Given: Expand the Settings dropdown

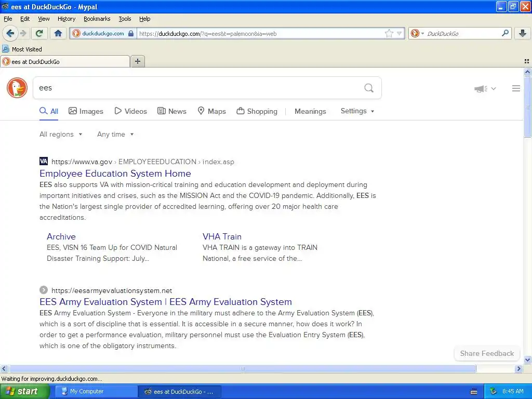Looking at the screenshot, I should (357, 111).
